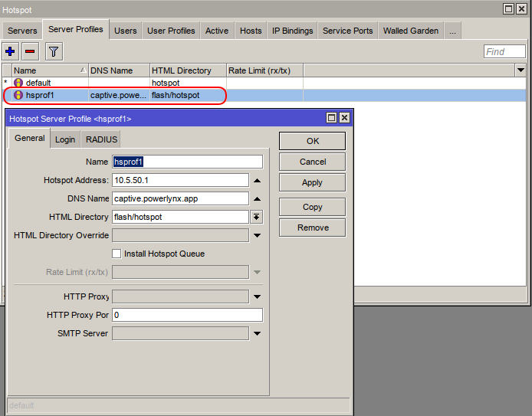
Task: Expand HTML Directory Override field
Action: click(x=257, y=235)
